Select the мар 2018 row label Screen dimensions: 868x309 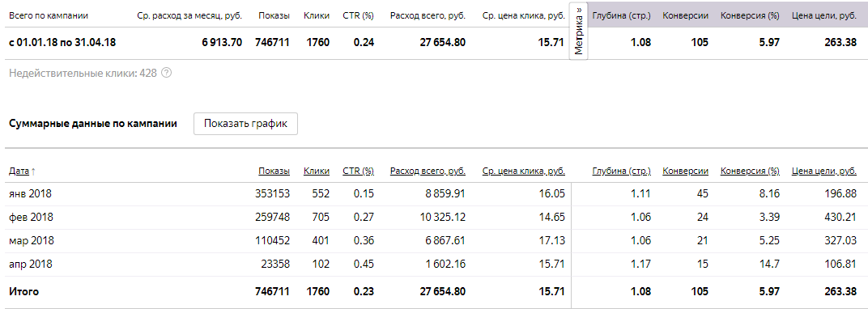(x=31, y=241)
